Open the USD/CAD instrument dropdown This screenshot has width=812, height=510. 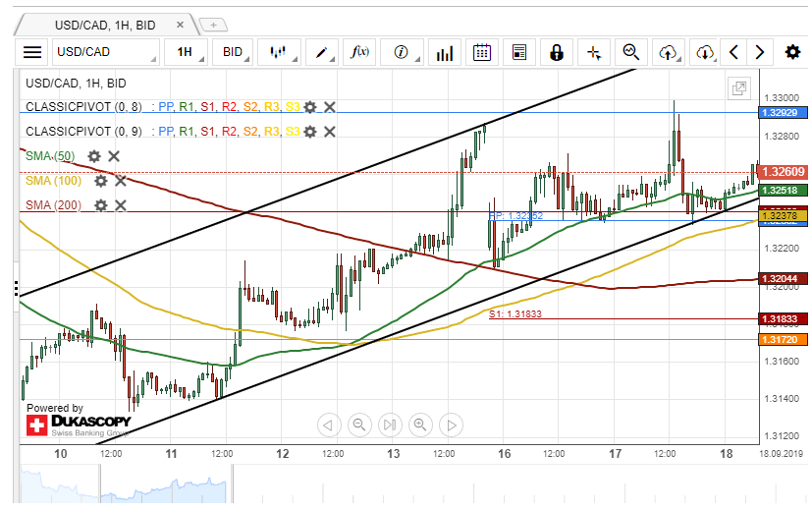pyautogui.click(x=105, y=52)
